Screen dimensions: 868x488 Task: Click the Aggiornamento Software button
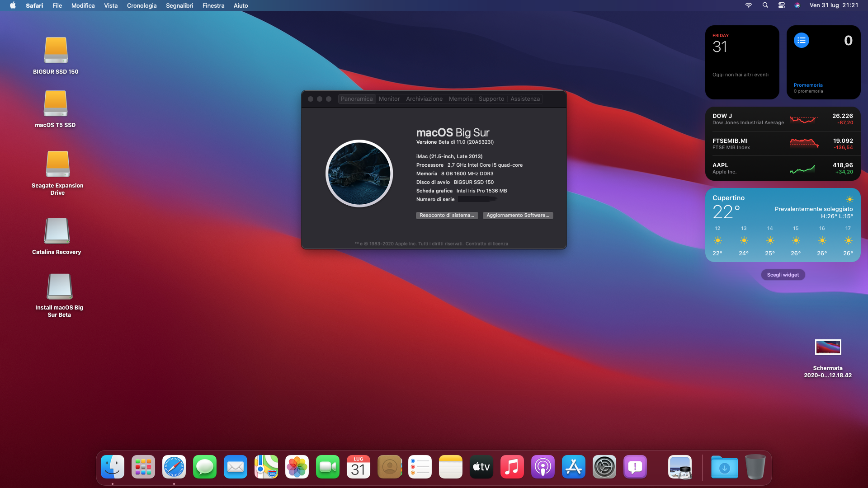click(x=518, y=215)
